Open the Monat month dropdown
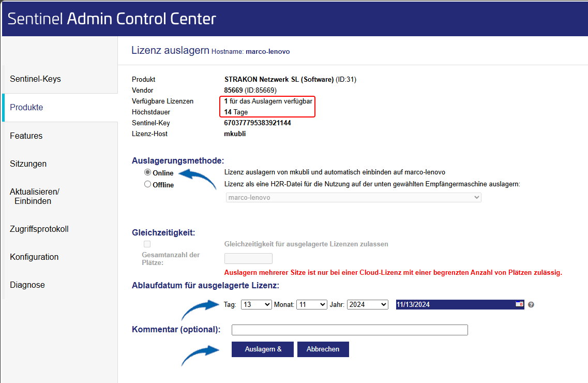Image resolution: width=588 pixels, height=383 pixels. pyautogui.click(x=312, y=305)
